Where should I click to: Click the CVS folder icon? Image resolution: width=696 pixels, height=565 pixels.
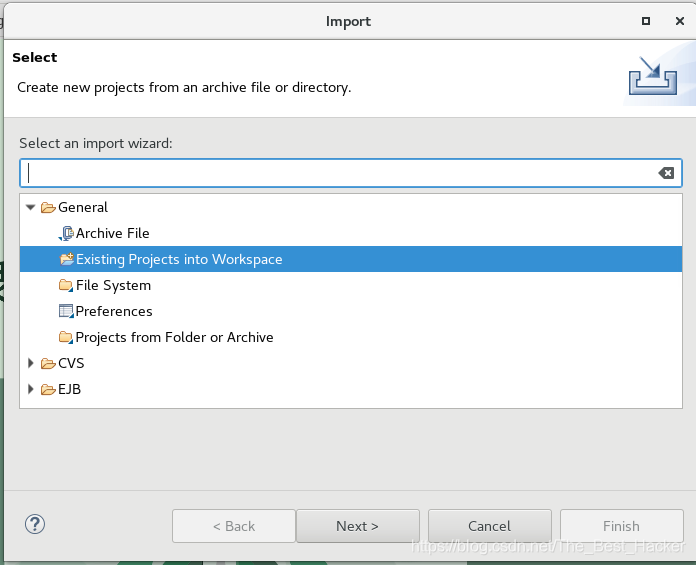[48, 363]
